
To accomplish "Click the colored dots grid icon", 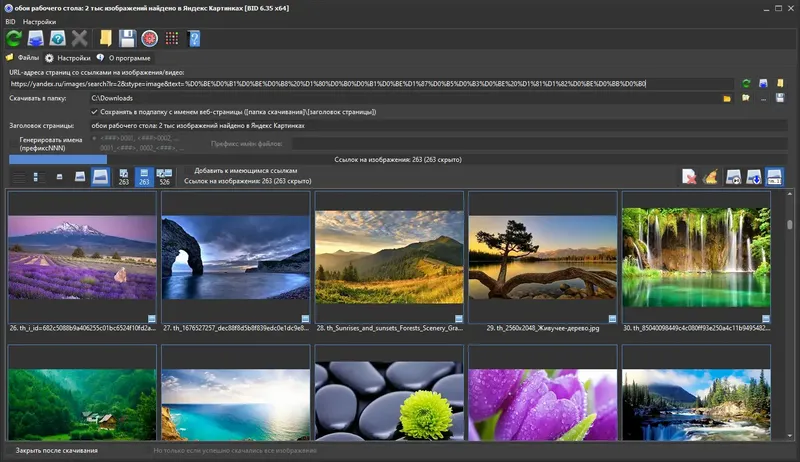I will tap(172, 38).
